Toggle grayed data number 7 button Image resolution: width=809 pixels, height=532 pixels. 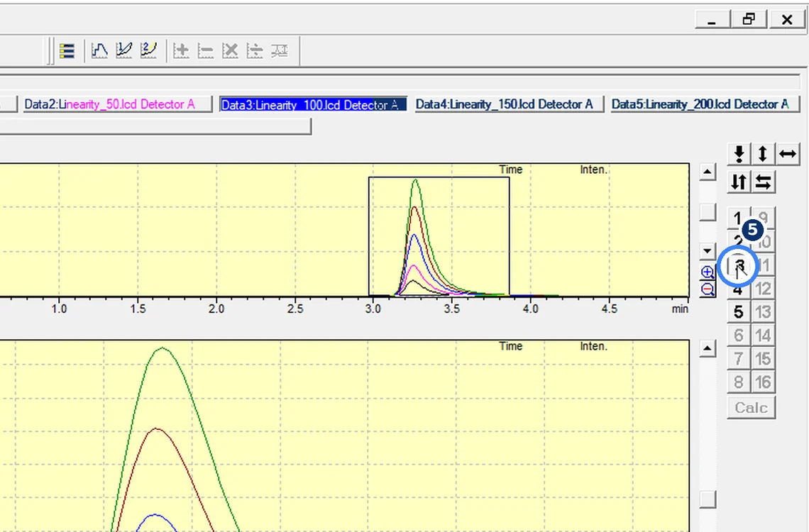738,359
